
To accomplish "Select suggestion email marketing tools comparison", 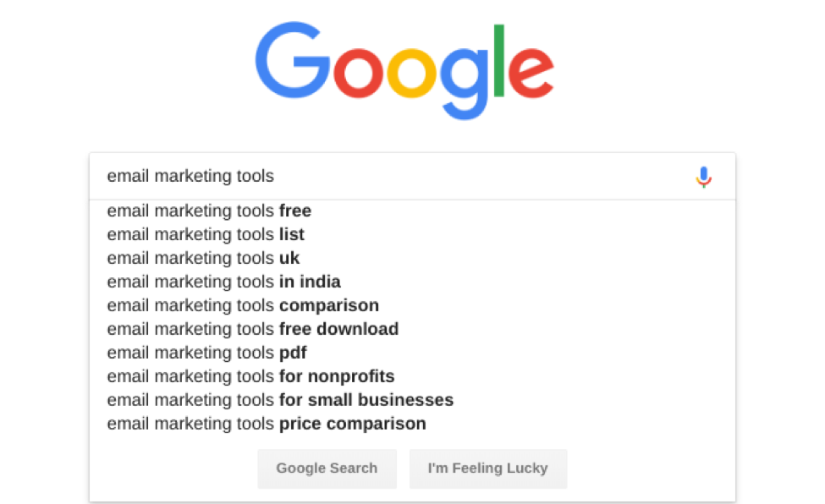I will point(242,305).
